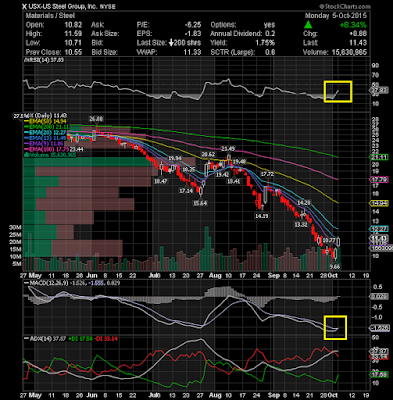Image resolution: width=393 pixels, height=400 pixels.
Task: Click the 14.09 price low label
Action: (x=262, y=216)
